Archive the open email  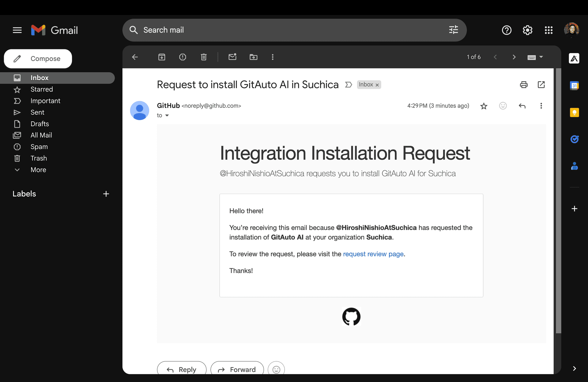click(162, 57)
